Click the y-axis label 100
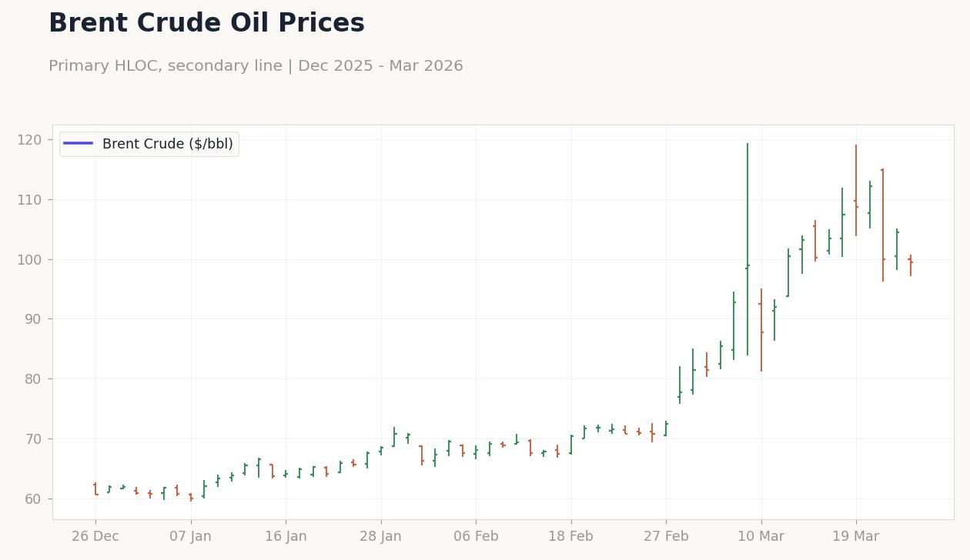 (29, 260)
